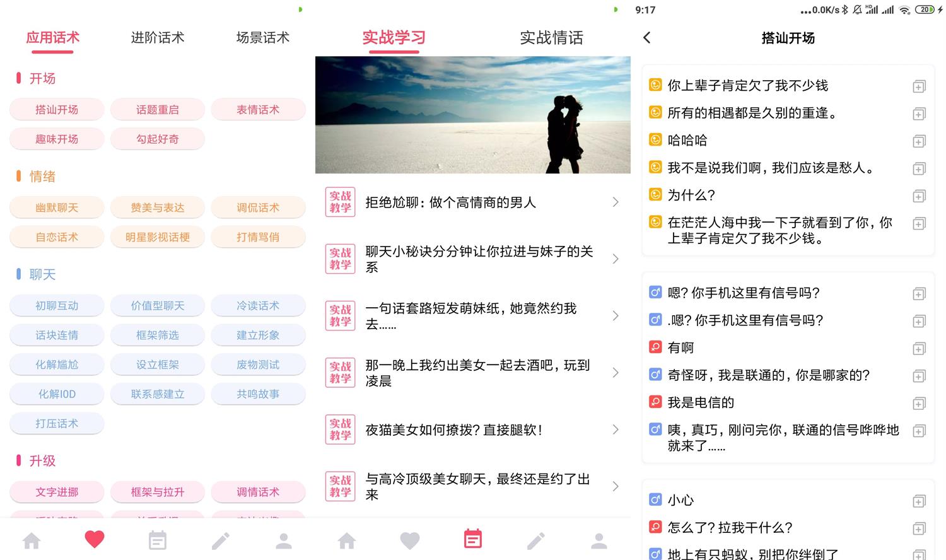The image size is (946, 560).
Task: Select the heart favorites icon in bottom bar
Action: pyautogui.click(x=95, y=539)
